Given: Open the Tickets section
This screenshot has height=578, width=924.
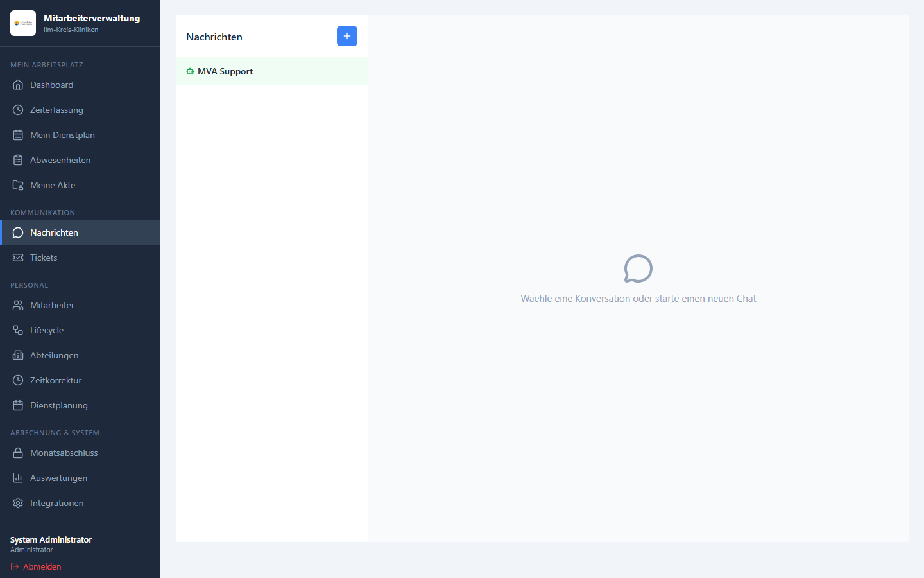Looking at the screenshot, I should (80, 258).
